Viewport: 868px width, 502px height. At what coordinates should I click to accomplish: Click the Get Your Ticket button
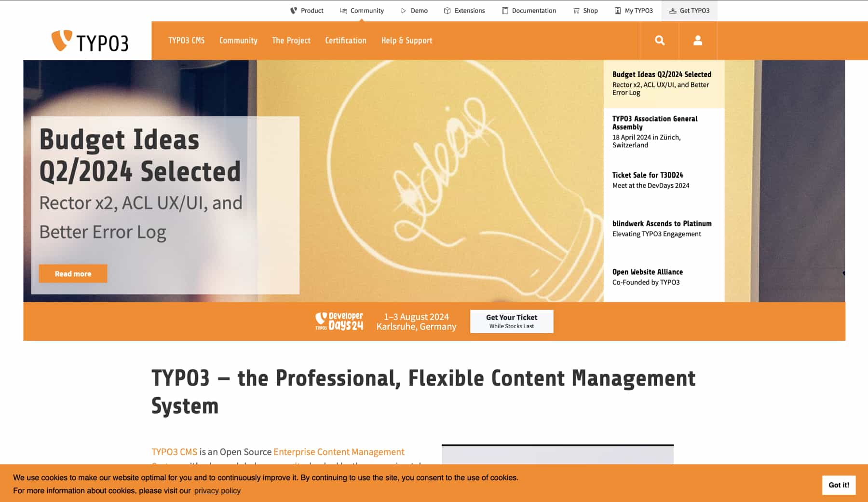coord(511,321)
